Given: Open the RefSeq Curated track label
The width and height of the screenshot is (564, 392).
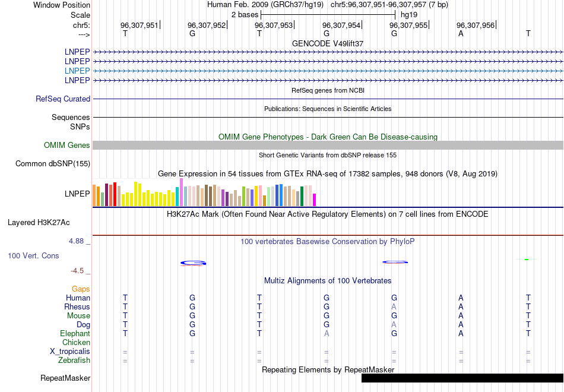Looking at the screenshot, I should [62, 99].
